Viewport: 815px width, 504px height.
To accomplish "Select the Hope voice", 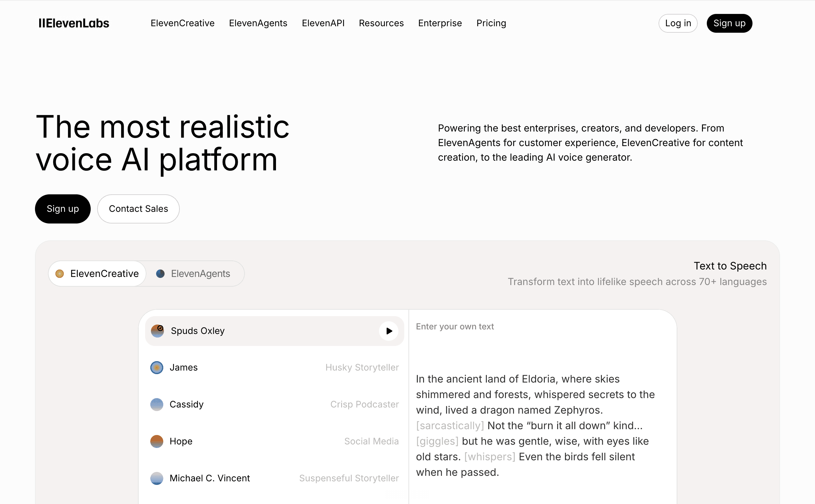I will click(x=275, y=441).
